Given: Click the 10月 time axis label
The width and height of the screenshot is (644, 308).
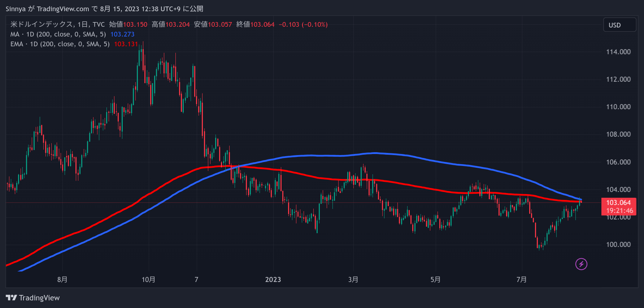Looking at the screenshot, I should pos(148,279).
